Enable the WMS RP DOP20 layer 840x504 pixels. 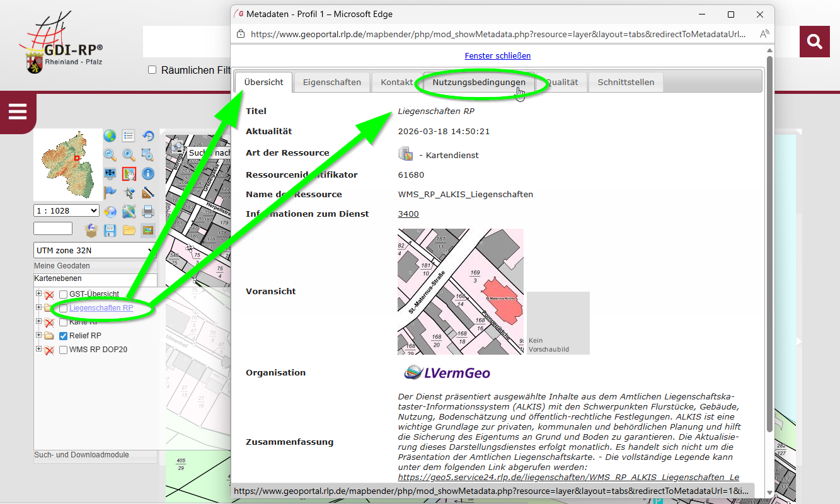(x=63, y=350)
